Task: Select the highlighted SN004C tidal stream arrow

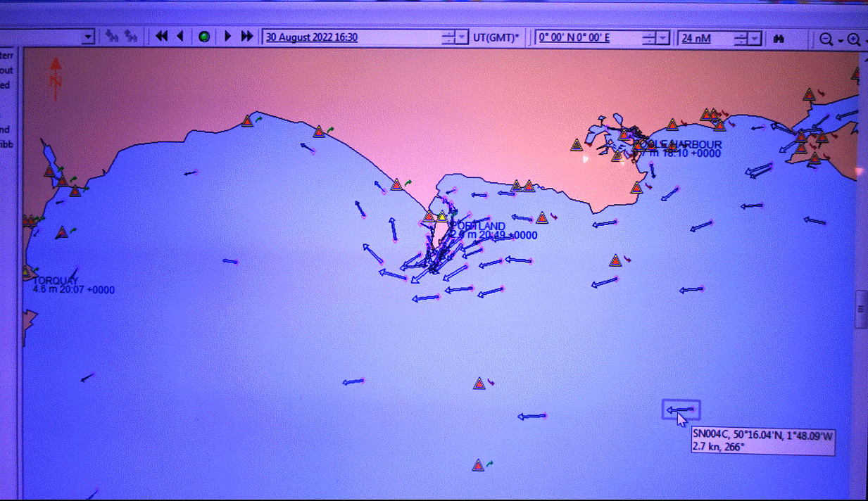Action: (x=681, y=410)
